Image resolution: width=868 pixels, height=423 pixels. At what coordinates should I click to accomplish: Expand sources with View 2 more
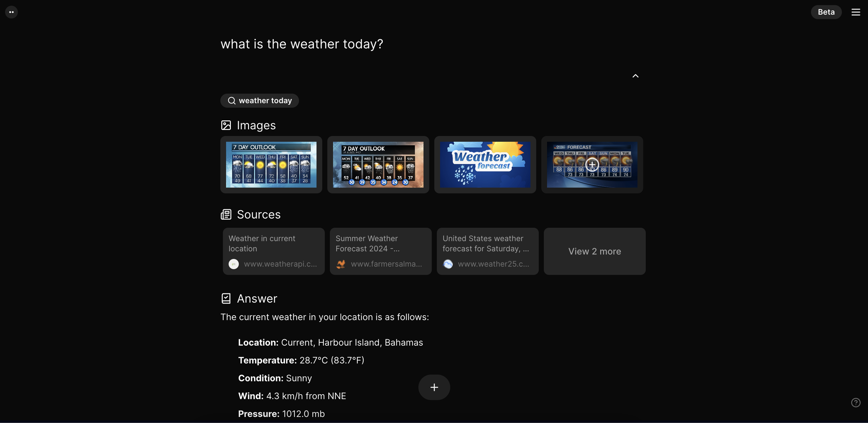point(594,251)
